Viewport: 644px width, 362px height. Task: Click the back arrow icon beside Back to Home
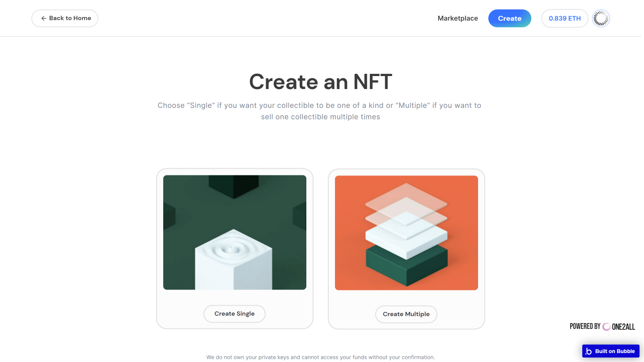(x=43, y=18)
